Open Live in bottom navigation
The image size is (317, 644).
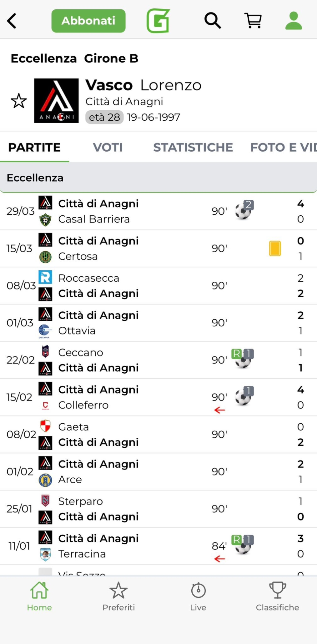point(198,596)
